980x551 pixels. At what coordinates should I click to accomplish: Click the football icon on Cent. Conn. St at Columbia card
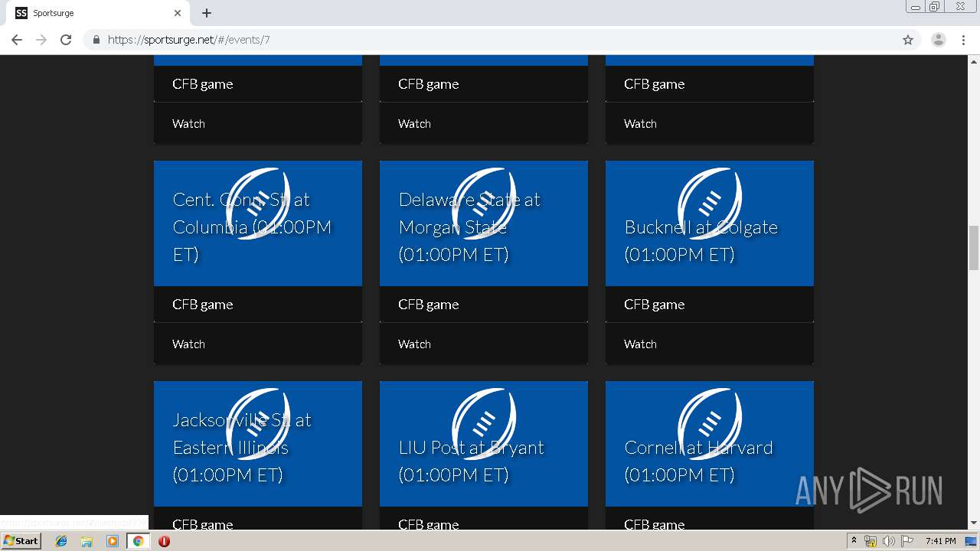tap(258, 204)
